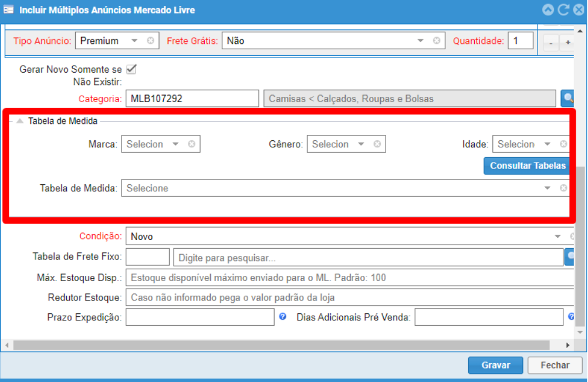This screenshot has width=588, height=382.
Task: Open help icon next to Prazo Expedição
Action: 283,317
